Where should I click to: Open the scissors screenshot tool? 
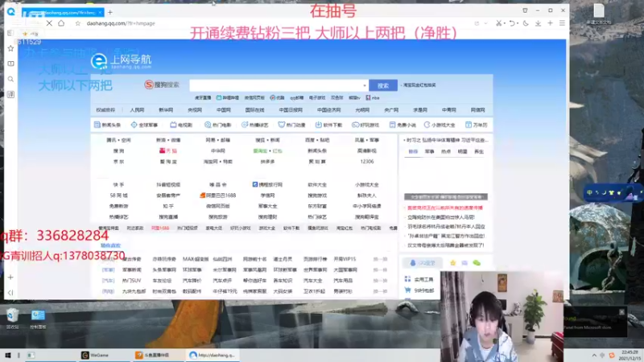click(x=498, y=23)
